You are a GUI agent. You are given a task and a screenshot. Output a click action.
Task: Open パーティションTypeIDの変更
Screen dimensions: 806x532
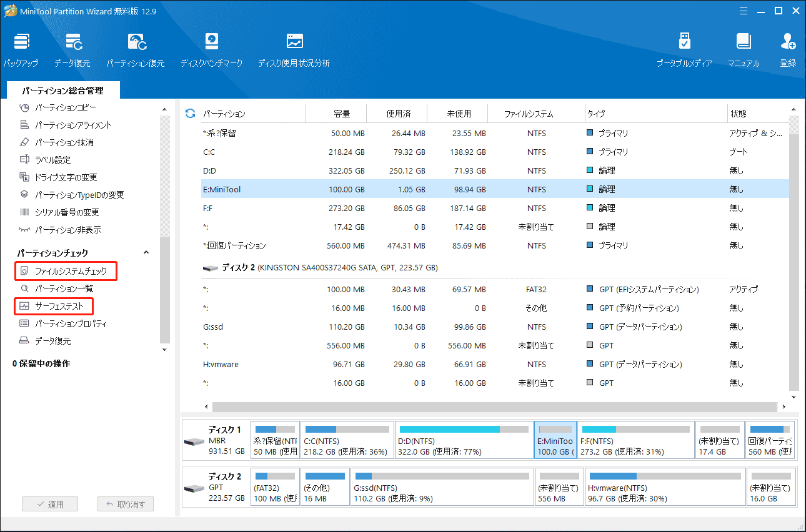[x=72, y=195]
